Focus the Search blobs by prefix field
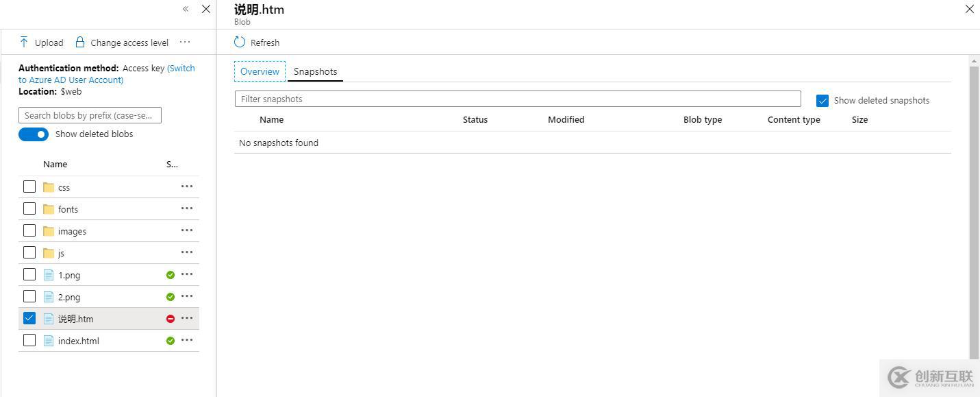The image size is (980, 397). point(90,115)
